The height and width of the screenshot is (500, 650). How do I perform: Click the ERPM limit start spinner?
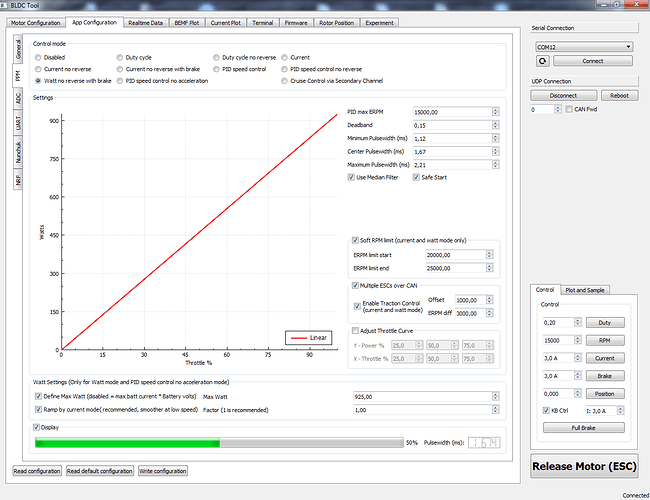click(x=490, y=255)
